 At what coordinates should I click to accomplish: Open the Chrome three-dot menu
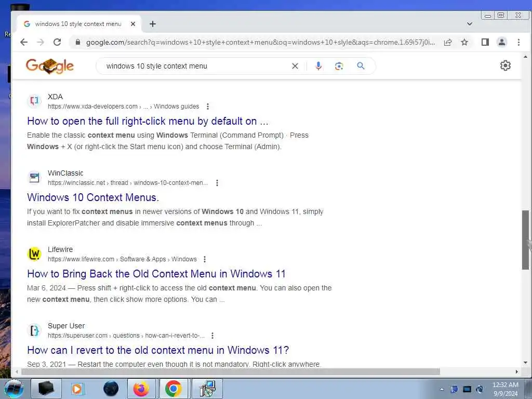518,42
